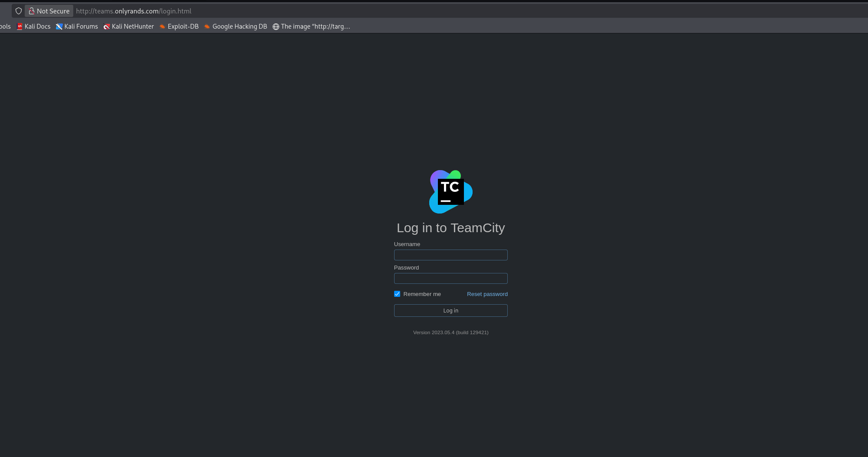Viewport: 868px width, 457px height.
Task: Focus the Password input field
Action: click(x=451, y=278)
